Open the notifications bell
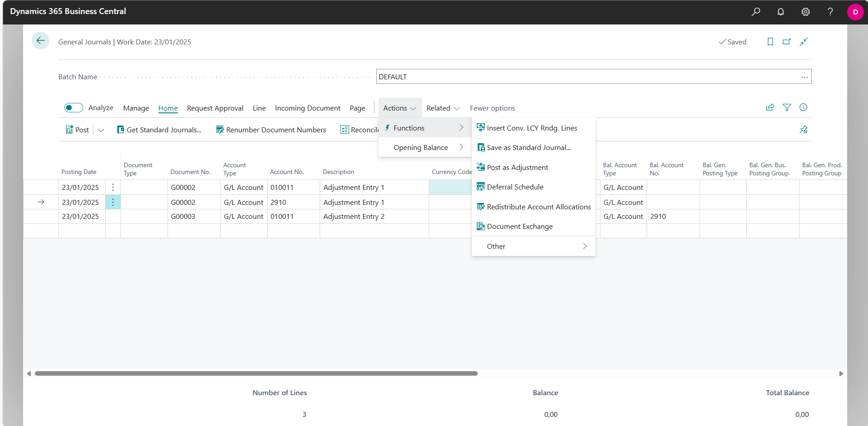Viewport: 868px width, 426px height. (781, 12)
